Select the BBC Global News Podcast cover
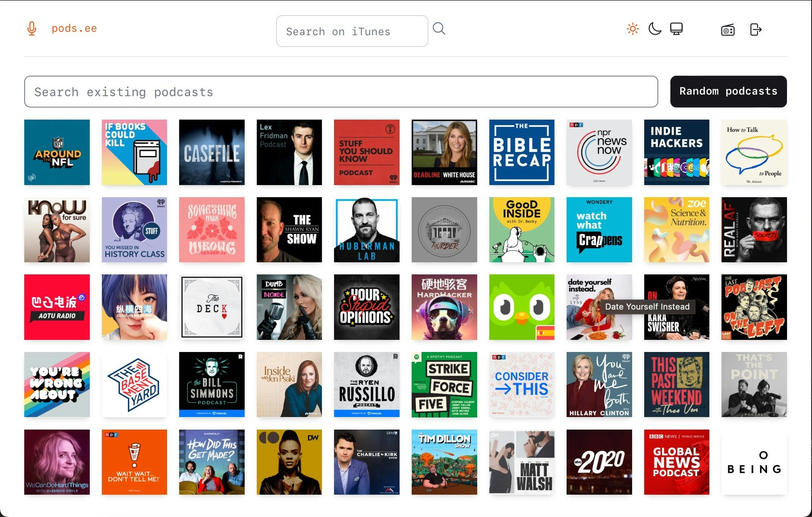This screenshot has width=812, height=517. pos(676,462)
